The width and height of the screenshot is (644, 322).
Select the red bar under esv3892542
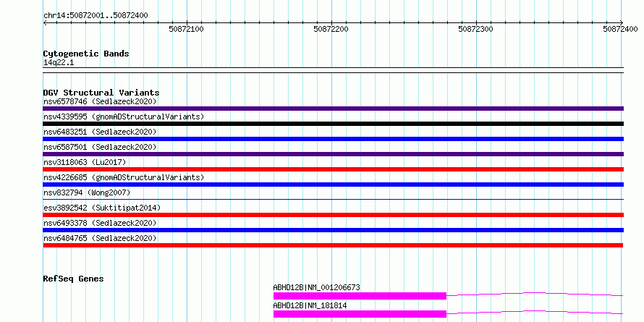[x=333, y=215]
